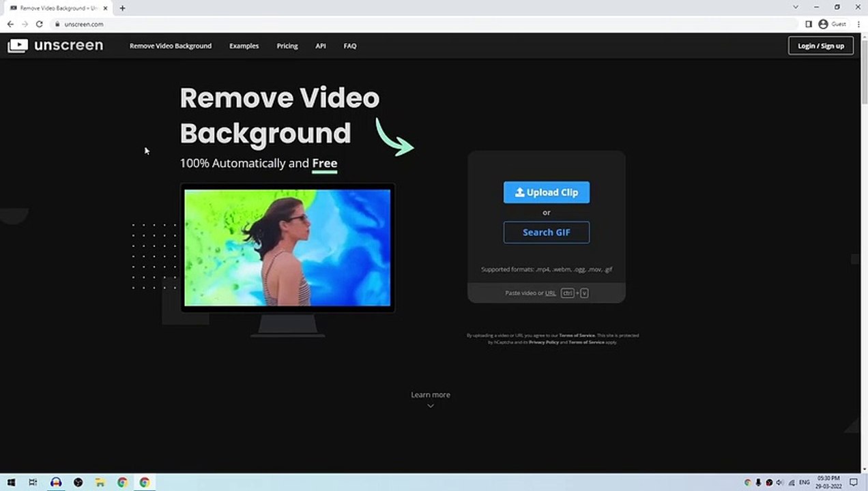Open the API navigation link

click(x=321, y=46)
